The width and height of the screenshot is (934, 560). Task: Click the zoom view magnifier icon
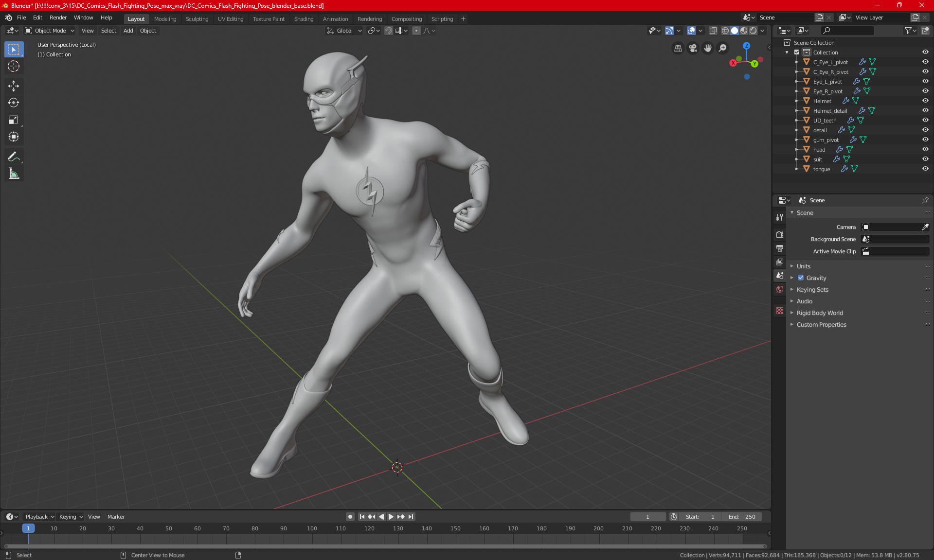723,48
